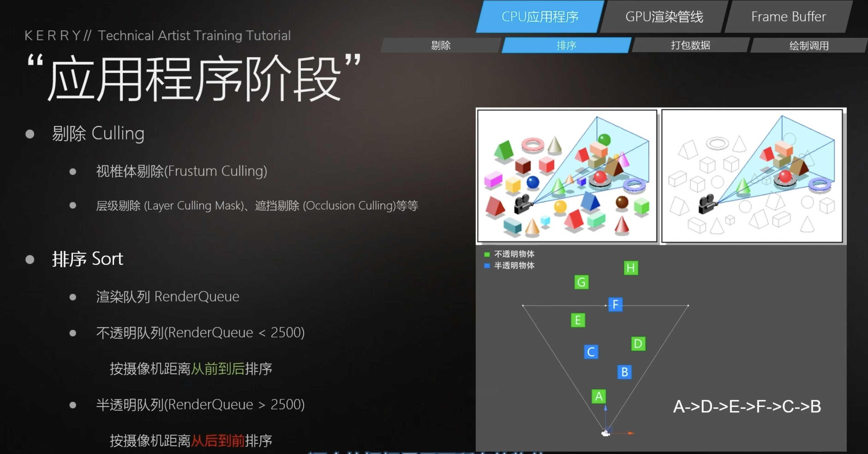This screenshot has height=454, width=868.
Task: Click the blue B node box
Action: point(624,372)
